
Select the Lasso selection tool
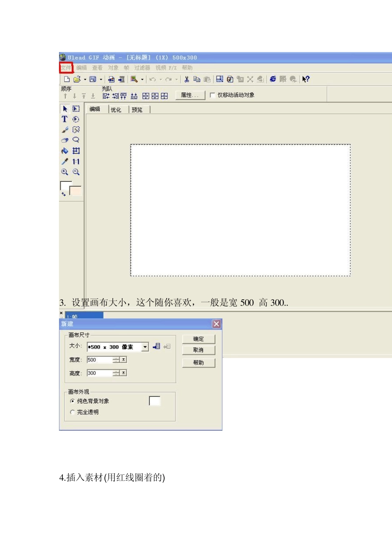pos(76,140)
